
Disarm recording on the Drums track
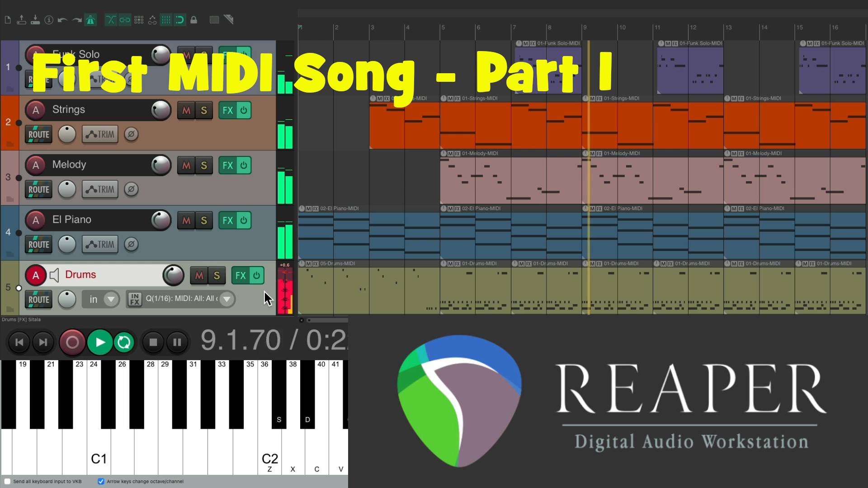click(x=36, y=276)
